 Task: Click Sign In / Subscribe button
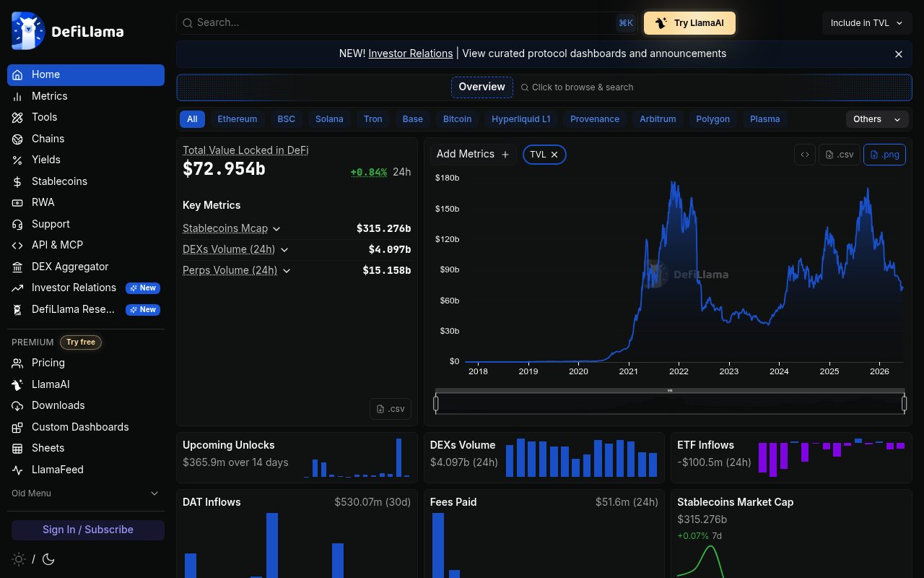[88, 530]
